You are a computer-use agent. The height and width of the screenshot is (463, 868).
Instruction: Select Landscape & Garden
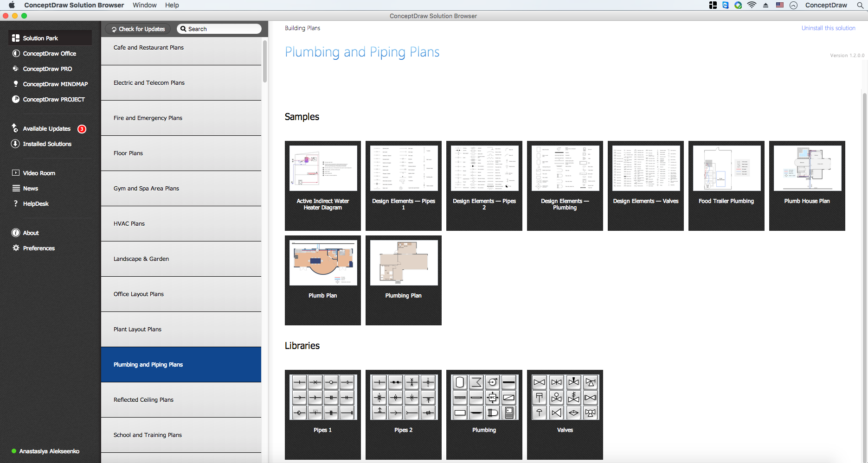click(x=181, y=259)
